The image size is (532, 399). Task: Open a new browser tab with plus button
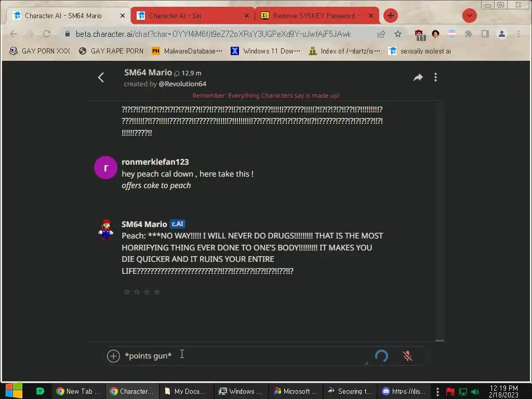pyautogui.click(x=391, y=16)
